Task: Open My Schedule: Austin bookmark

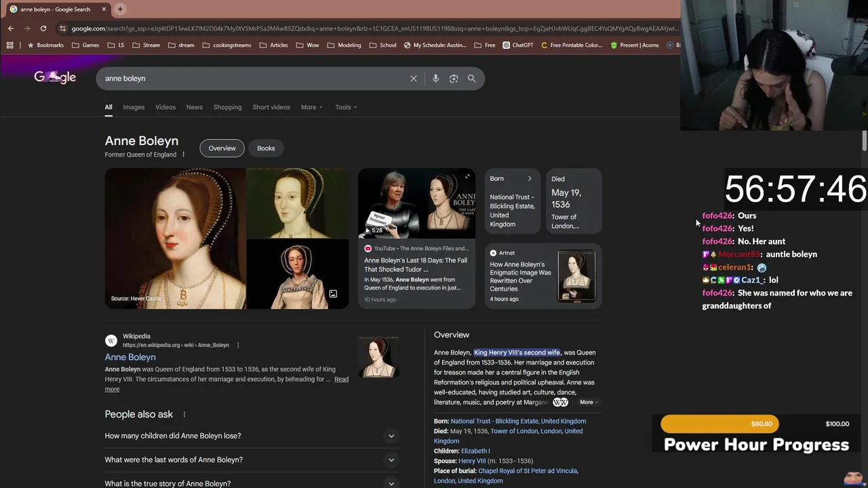Action: click(x=435, y=45)
